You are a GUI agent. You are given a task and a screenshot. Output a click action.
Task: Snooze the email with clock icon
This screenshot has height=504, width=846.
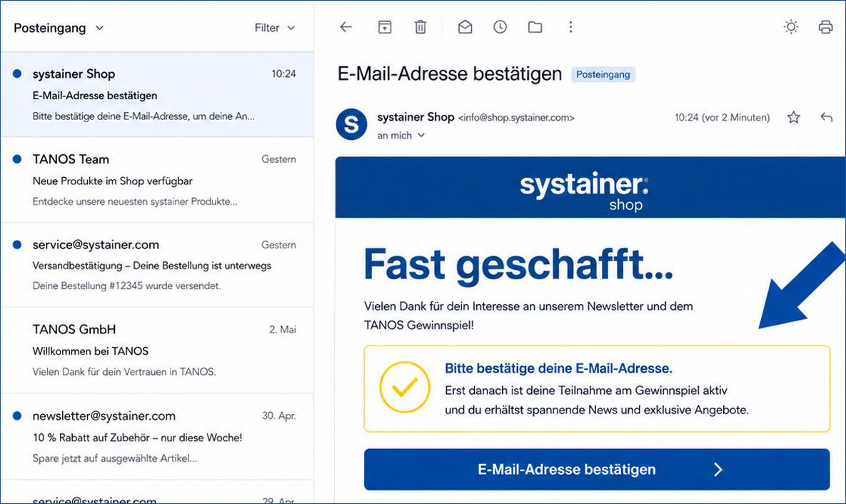500,27
